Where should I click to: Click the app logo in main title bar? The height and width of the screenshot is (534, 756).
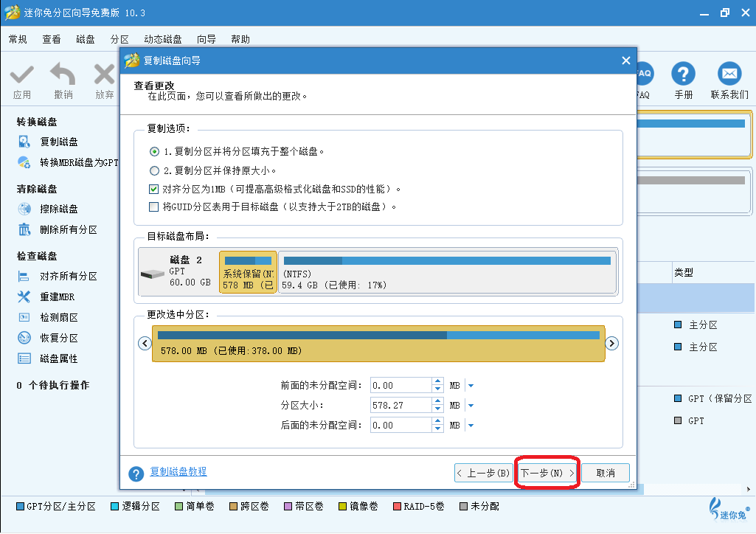12,13
